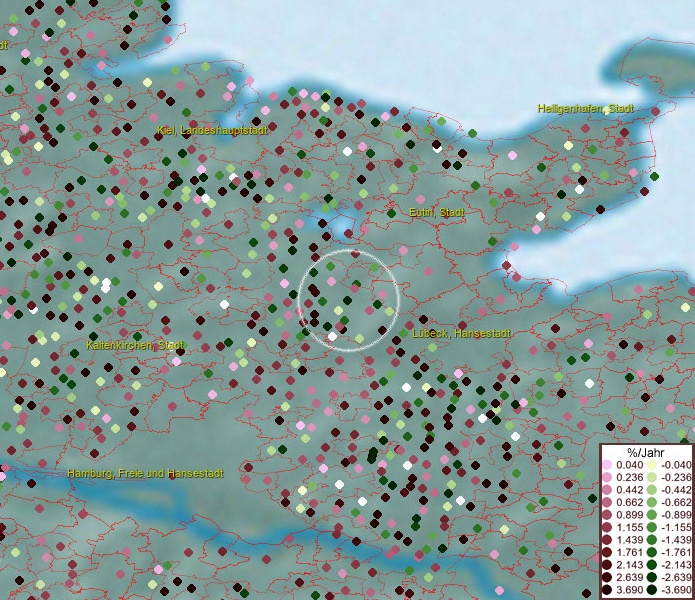Select the 2.639 legend color dot
695x600 pixels.
[x=607, y=577]
